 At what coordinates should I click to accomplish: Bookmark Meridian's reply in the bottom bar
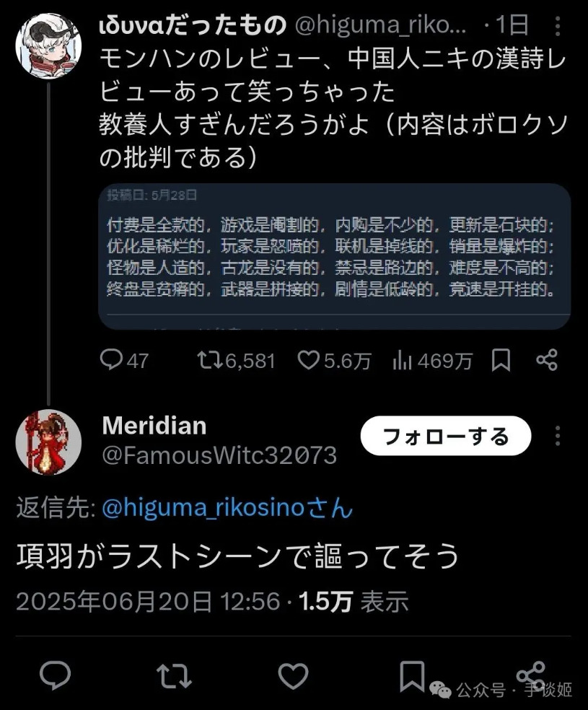pos(412,676)
